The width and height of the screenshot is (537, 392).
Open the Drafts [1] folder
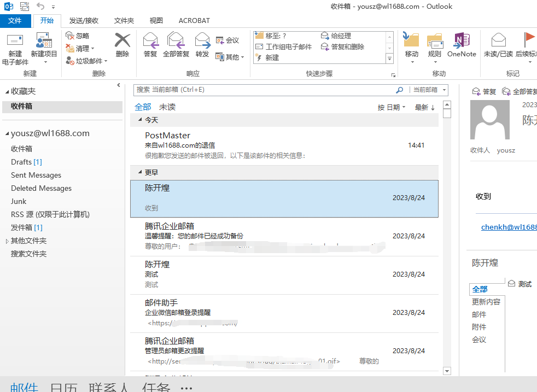[26, 162]
